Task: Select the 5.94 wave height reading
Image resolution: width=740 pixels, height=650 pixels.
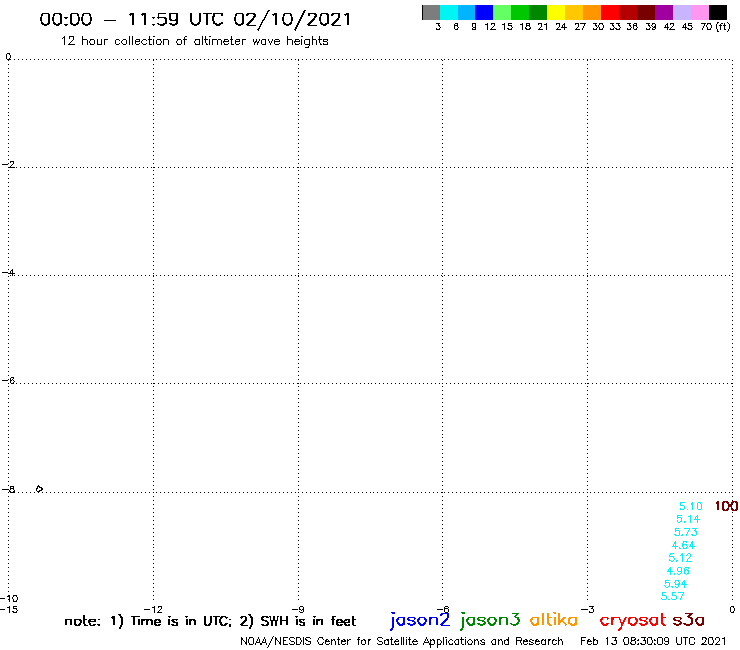Action: tap(675, 584)
